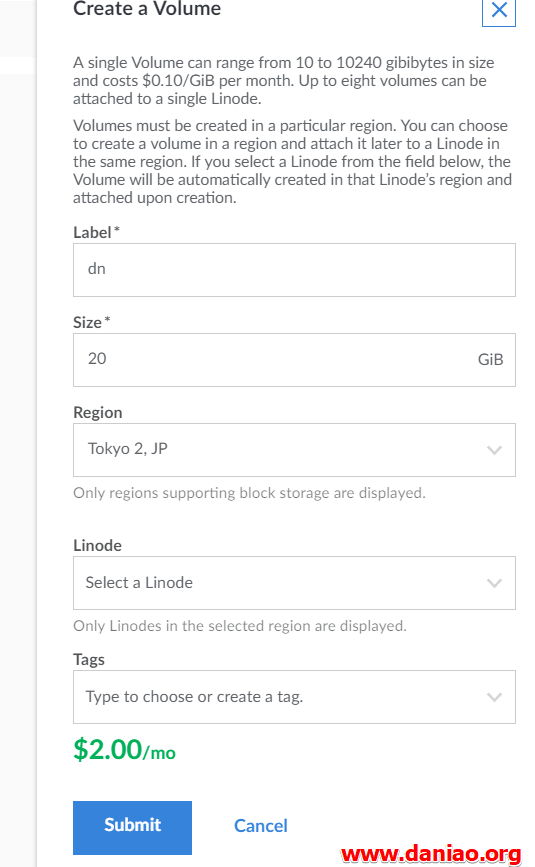Click the Tags field chevron icon
The height and width of the screenshot is (867, 535).
pyautogui.click(x=494, y=697)
